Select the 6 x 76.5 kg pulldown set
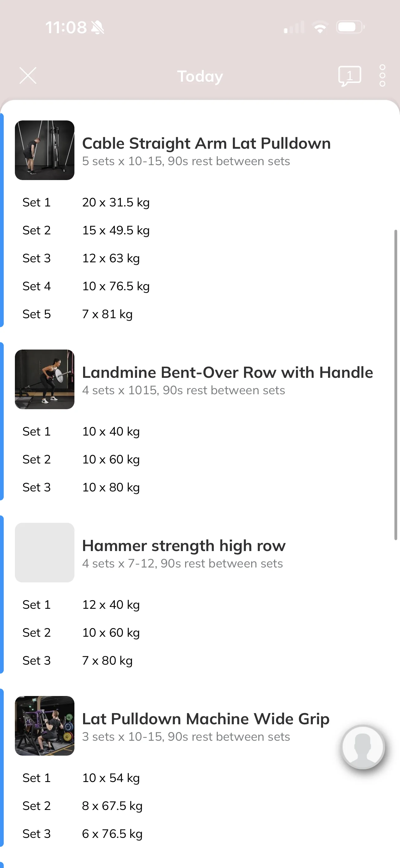This screenshot has height=868, width=400. click(x=200, y=834)
